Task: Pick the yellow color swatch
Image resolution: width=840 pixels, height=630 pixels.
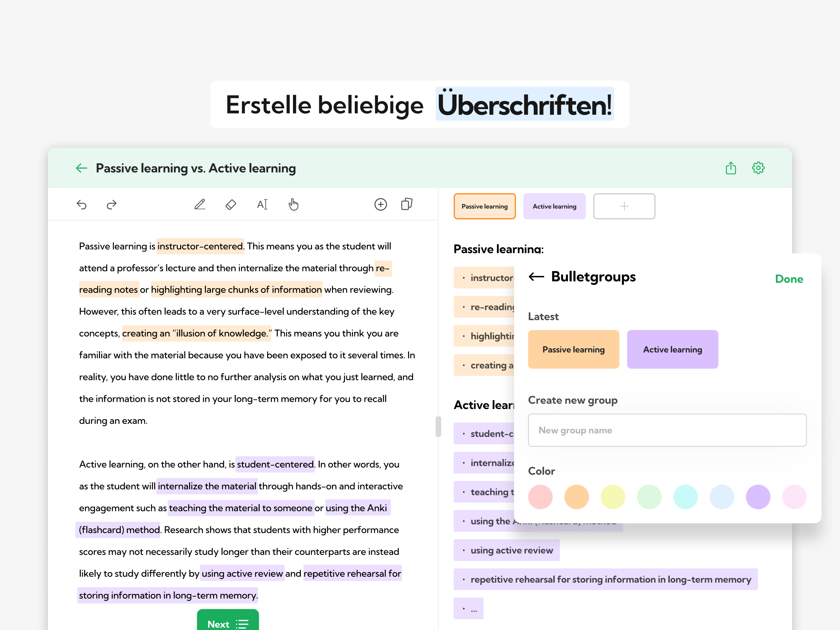Action: [612, 496]
